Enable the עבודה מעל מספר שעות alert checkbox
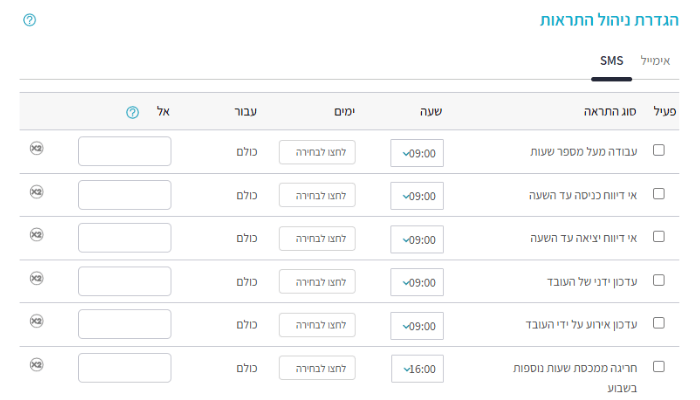 click(658, 151)
